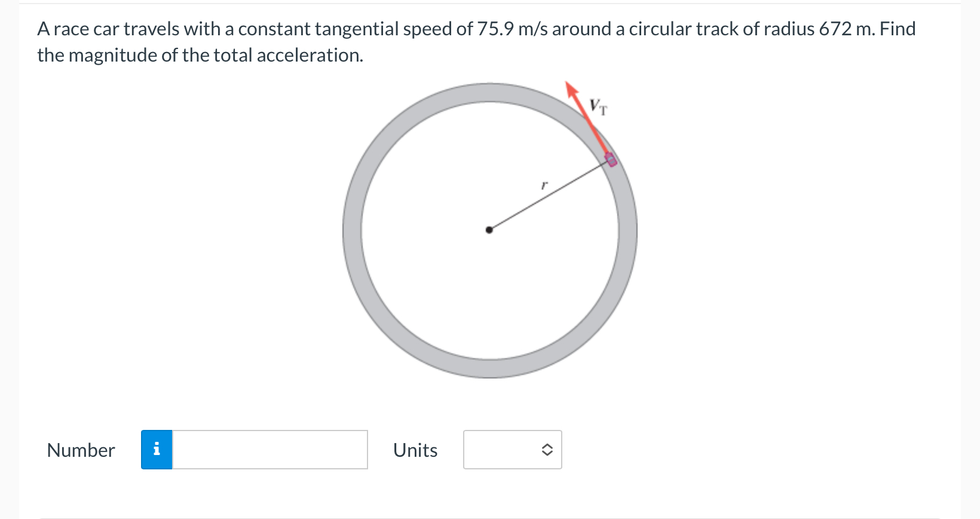Click the center dot of the circular track
The height and width of the screenshot is (519, 980).
[x=489, y=230]
